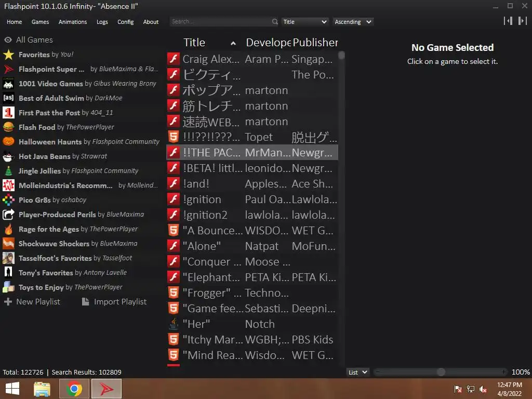Click New Playlist button
Viewport: 532px width, 399px height.
pos(32,302)
